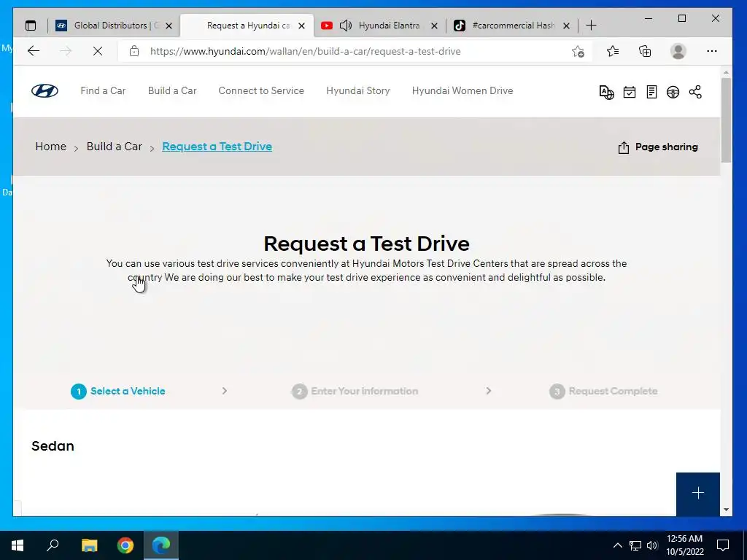Click Build a Car breadcrumb link

point(115,146)
